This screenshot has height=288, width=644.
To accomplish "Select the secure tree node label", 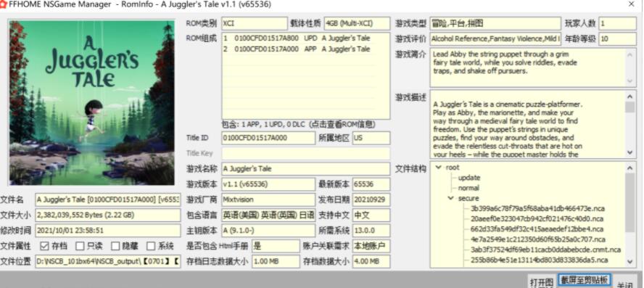I will (468, 198).
